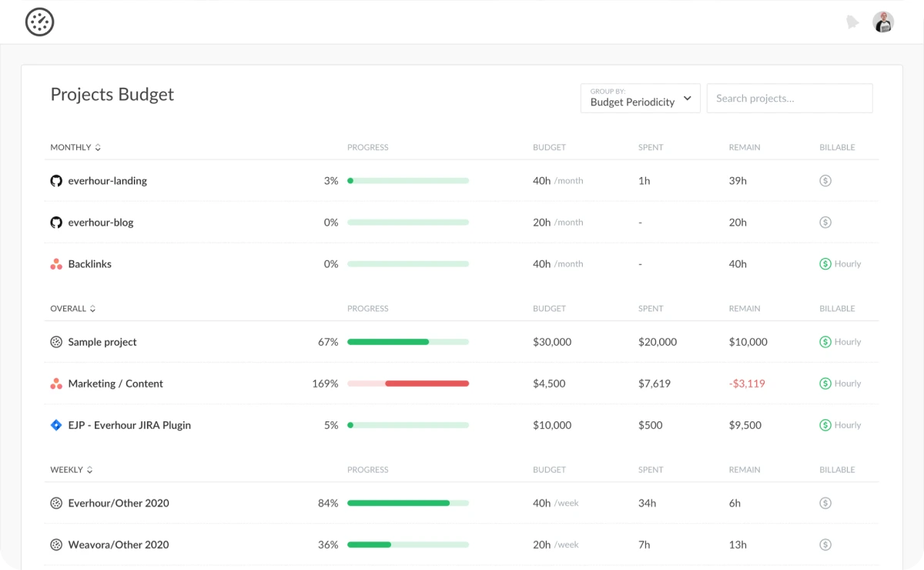Open the everhour-blog project
The width and height of the screenshot is (924, 570).
pyautogui.click(x=101, y=223)
